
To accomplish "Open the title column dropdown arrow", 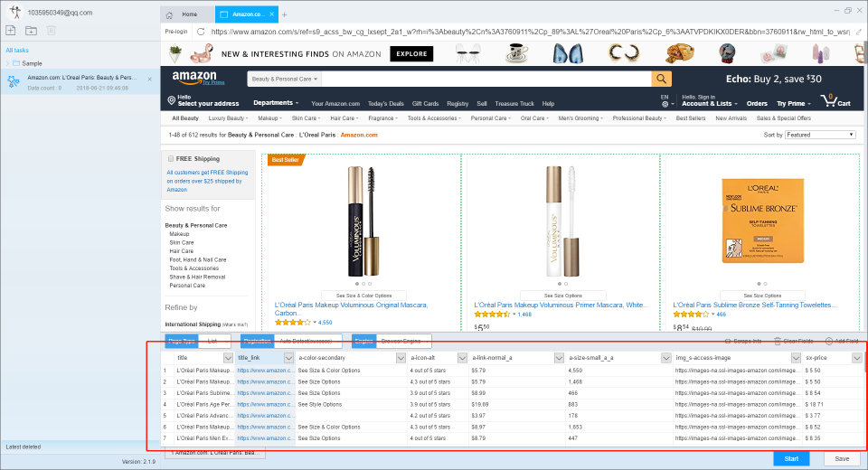I will tap(228, 358).
